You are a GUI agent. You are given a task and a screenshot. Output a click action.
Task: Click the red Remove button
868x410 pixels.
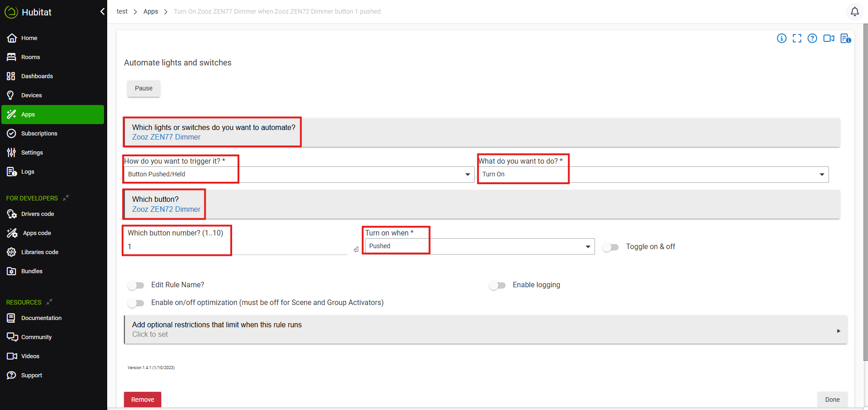point(143,400)
